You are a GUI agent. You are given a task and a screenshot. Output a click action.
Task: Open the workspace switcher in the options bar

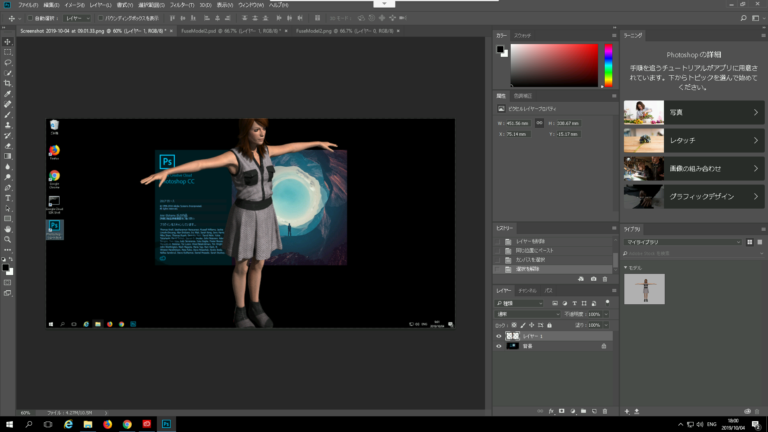[x=756, y=18]
